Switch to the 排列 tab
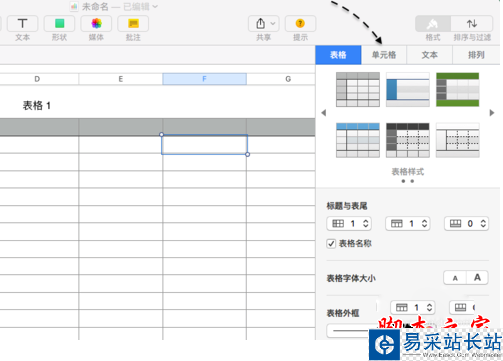503x361 pixels. pos(476,55)
